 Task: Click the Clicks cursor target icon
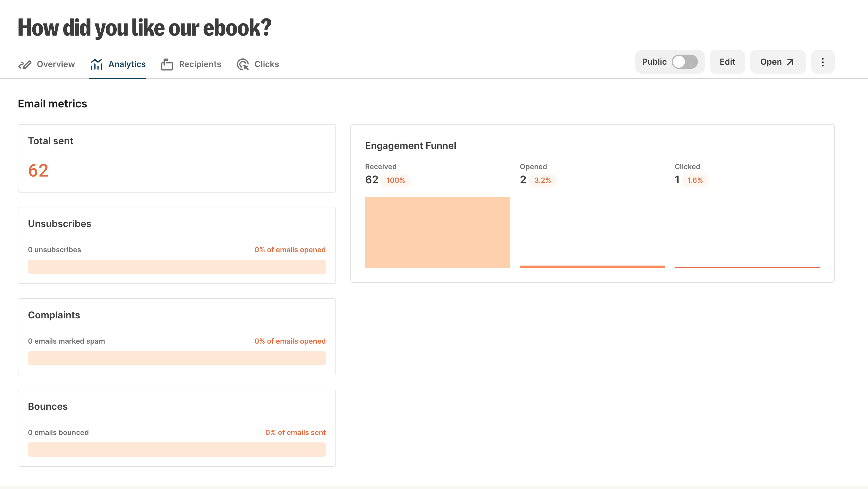(243, 64)
